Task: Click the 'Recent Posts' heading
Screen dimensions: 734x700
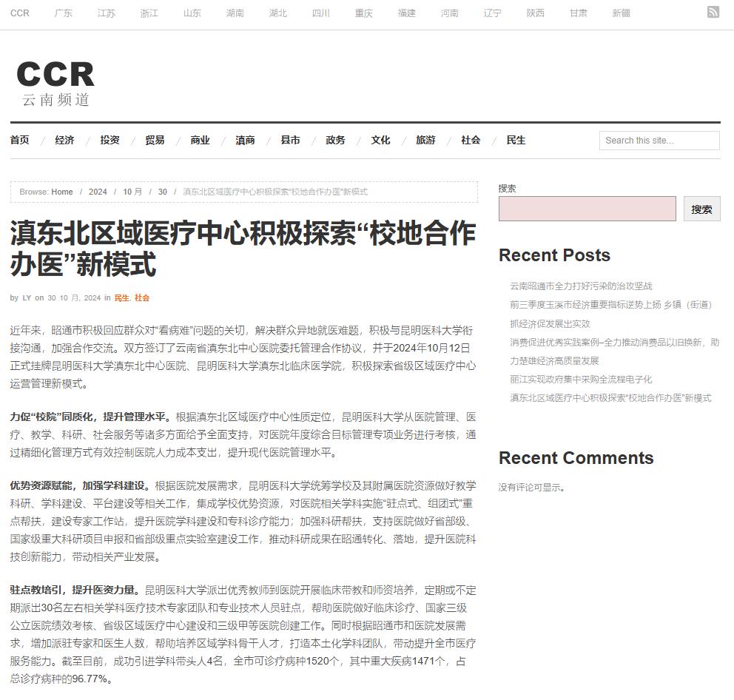Action: 554,255
